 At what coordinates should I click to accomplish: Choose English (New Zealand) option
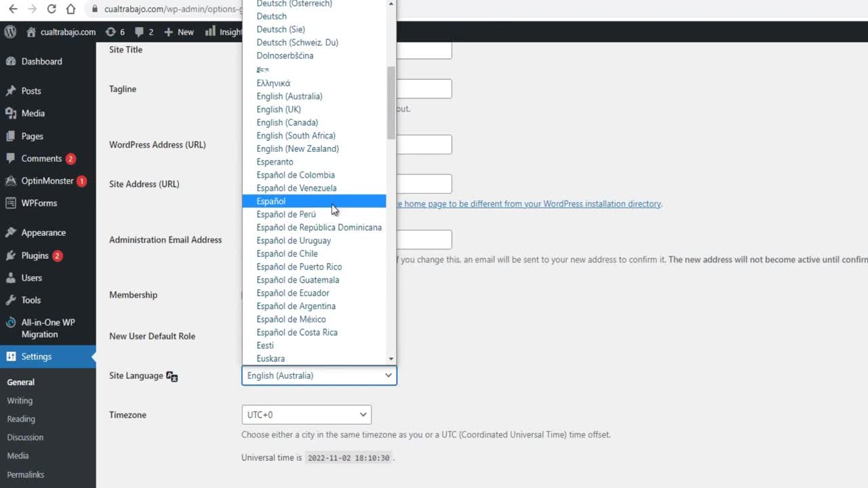[x=314, y=148]
